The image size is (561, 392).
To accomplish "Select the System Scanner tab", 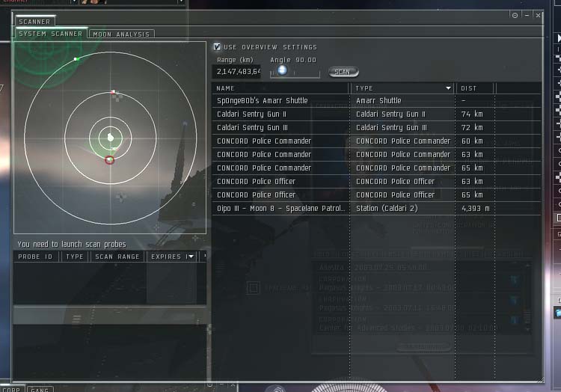I will coord(51,34).
